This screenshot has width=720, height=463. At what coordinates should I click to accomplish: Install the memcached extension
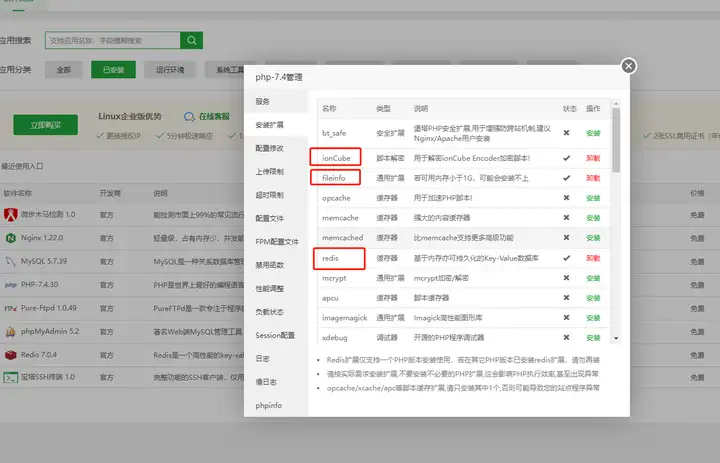click(593, 238)
